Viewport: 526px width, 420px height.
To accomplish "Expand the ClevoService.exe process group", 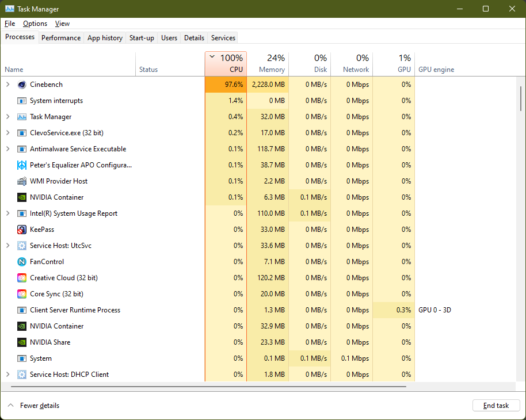I will [7, 133].
